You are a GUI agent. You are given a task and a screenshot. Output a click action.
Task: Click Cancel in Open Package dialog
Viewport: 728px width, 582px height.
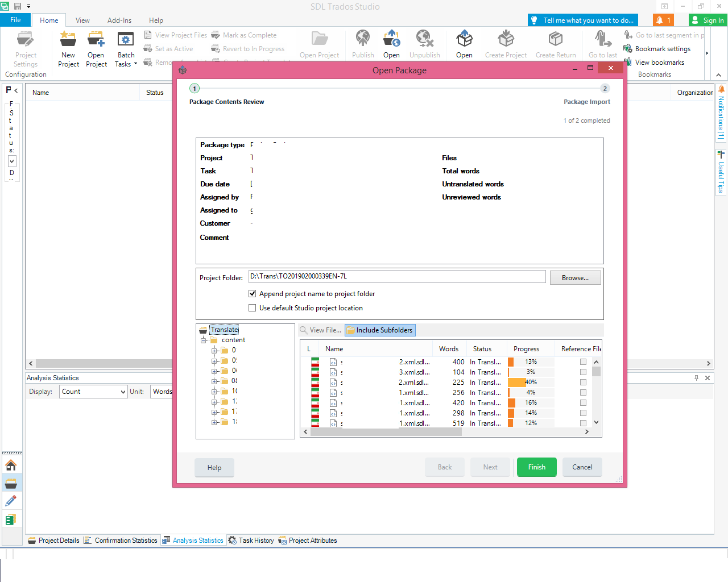coord(582,467)
